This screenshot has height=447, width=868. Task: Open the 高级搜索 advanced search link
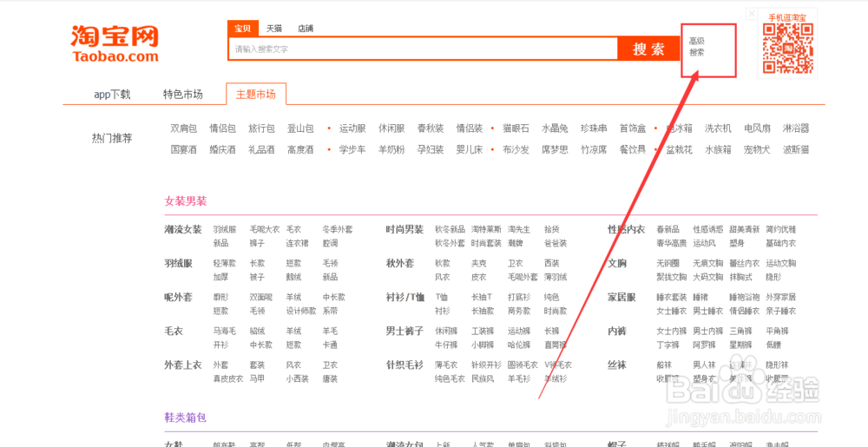coord(697,47)
